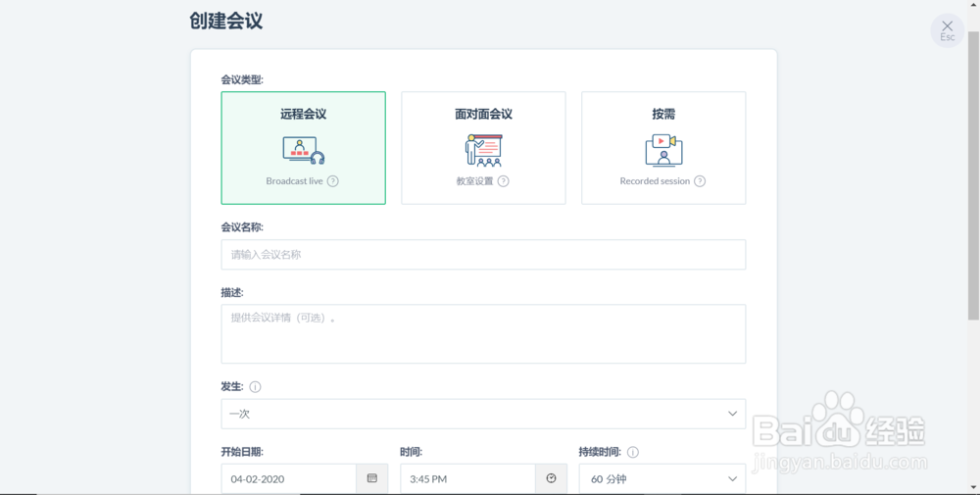
Task: Click the on-demand video camera icon
Action: [663, 150]
